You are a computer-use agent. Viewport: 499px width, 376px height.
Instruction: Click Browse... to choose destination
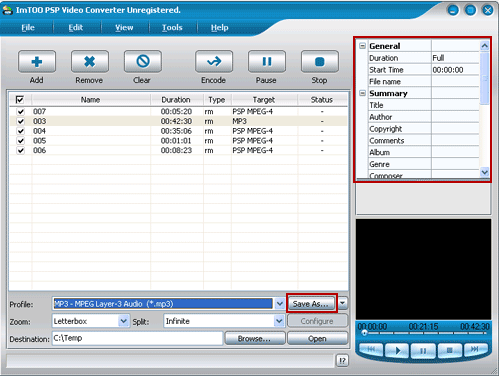coord(255,339)
